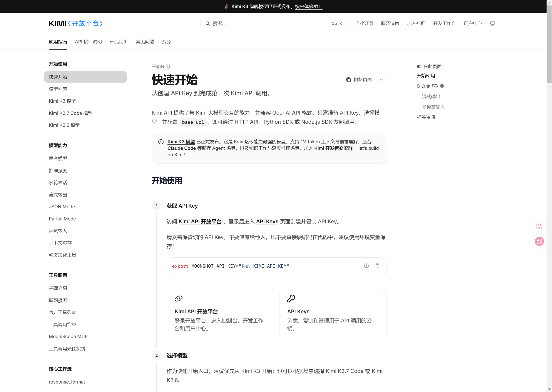The width and height of the screenshot is (552, 392).
Task: Jump to 流式输出 in page outline
Action: (431, 97)
